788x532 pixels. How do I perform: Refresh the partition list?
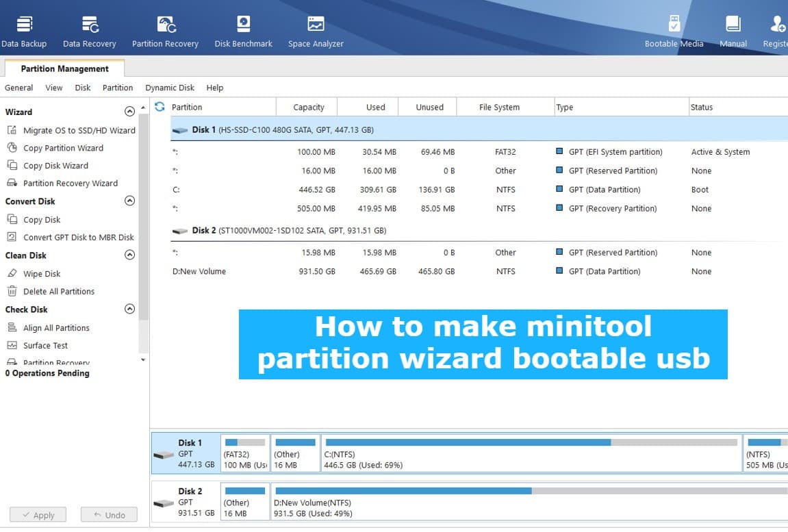click(x=160, y=107)
